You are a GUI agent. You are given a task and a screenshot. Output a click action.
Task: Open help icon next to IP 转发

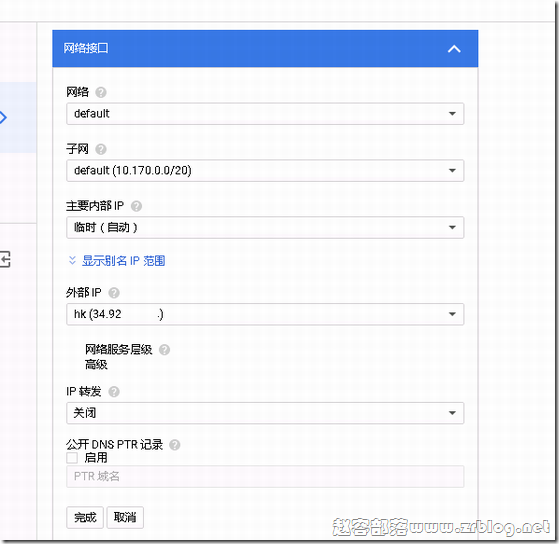point(114,392)
